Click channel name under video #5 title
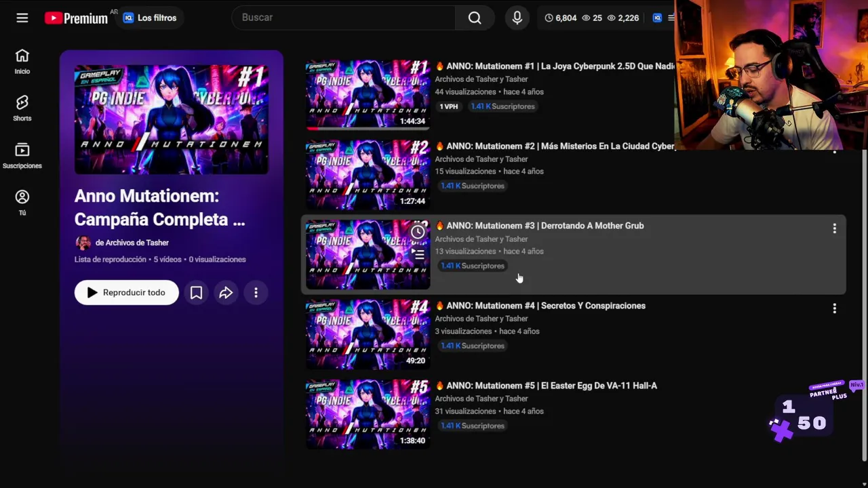Screen dimensions: 868x488 click(x=481, y=399)
